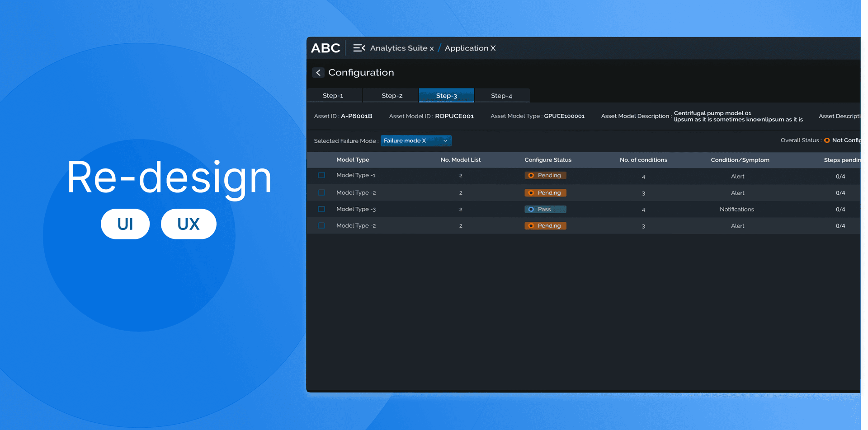Switch to Step-4 tab
The width and height of the screenshot is (868, 430).
[x=502, y=95]
